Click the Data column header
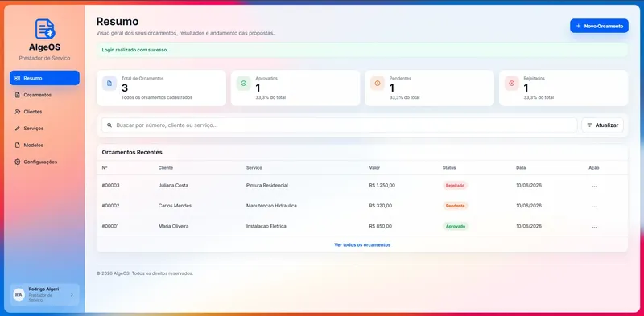This screenshot has height=316, width=644. point(521,168)
